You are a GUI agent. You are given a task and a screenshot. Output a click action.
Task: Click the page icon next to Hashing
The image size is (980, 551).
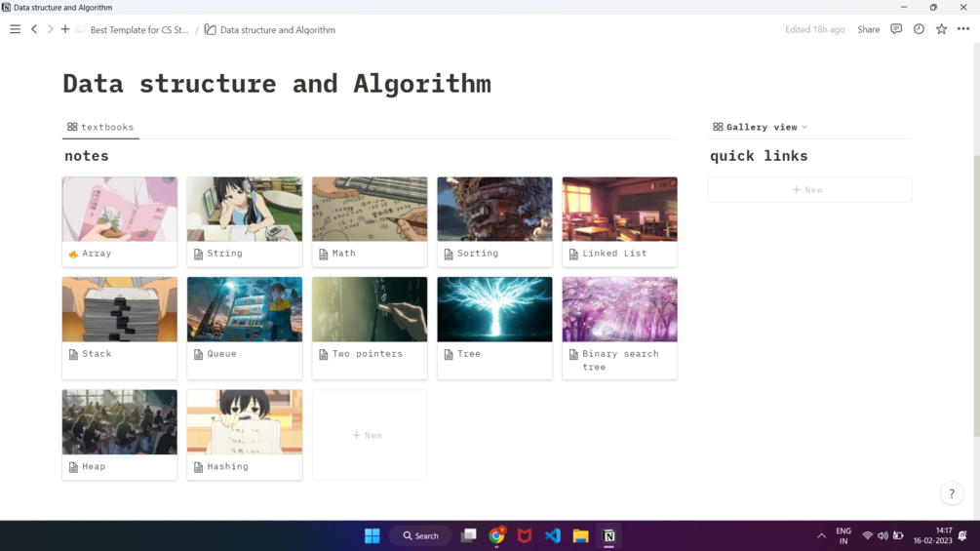[x=198, y=467]
